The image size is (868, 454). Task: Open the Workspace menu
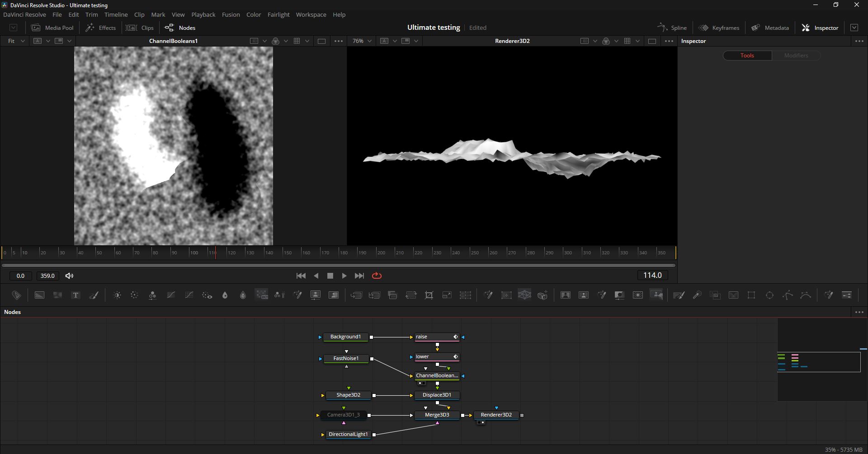(311, 14)
